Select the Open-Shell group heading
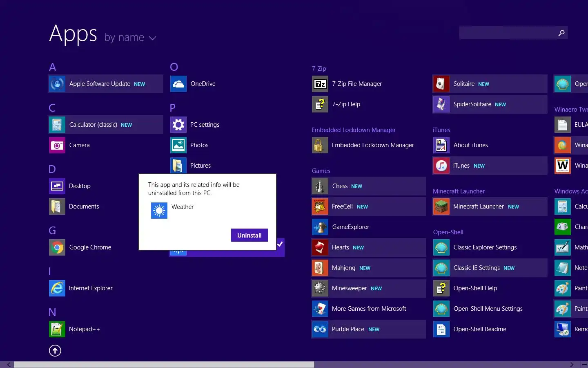This screenshot has width=588, height=368. (x=448, y=232)
